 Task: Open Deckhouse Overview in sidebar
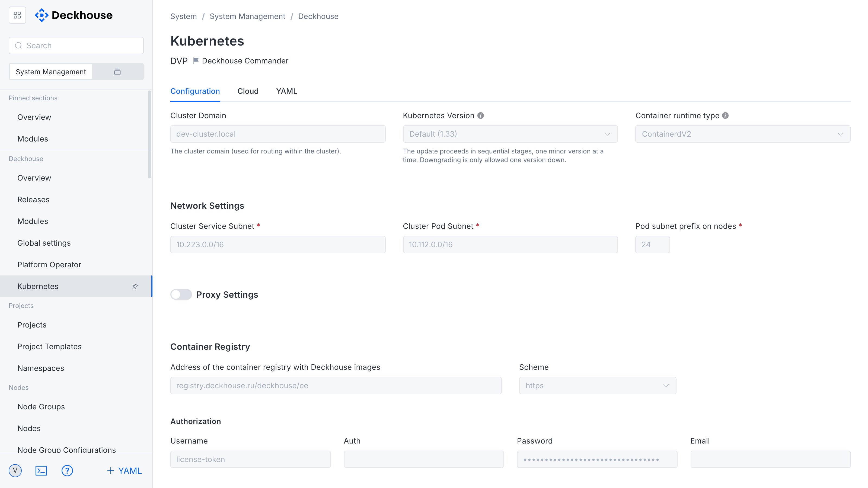click(x=76, y=178)
